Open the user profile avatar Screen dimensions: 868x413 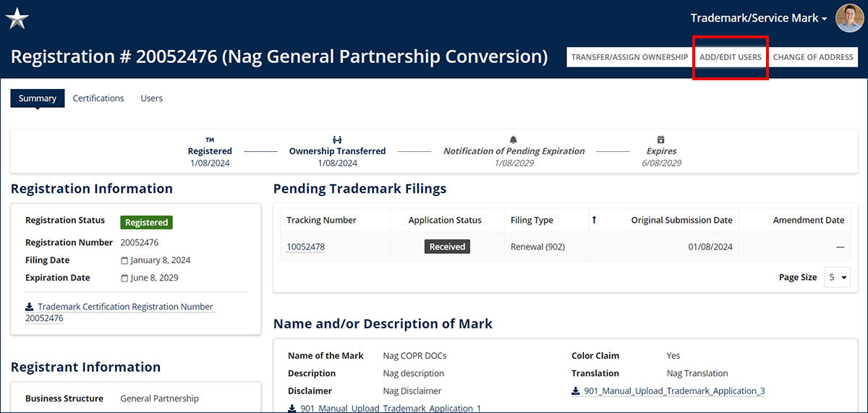click(x=849, y=18)
